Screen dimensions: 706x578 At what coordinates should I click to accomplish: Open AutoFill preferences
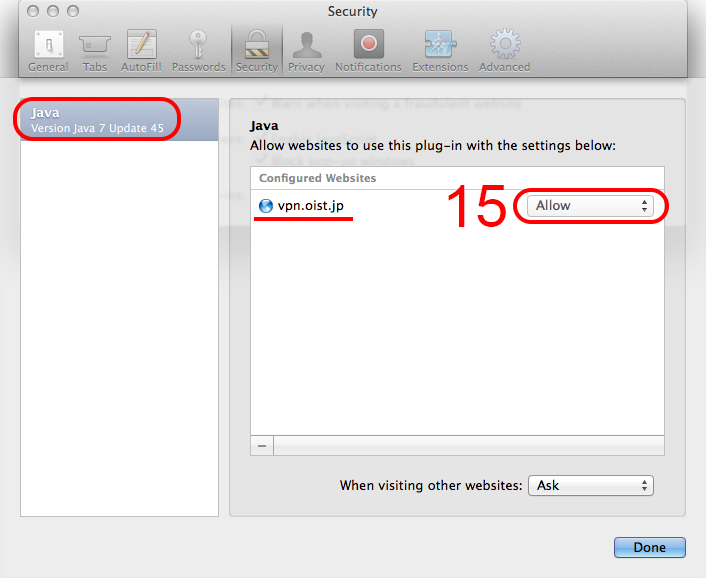pos(142,50)
